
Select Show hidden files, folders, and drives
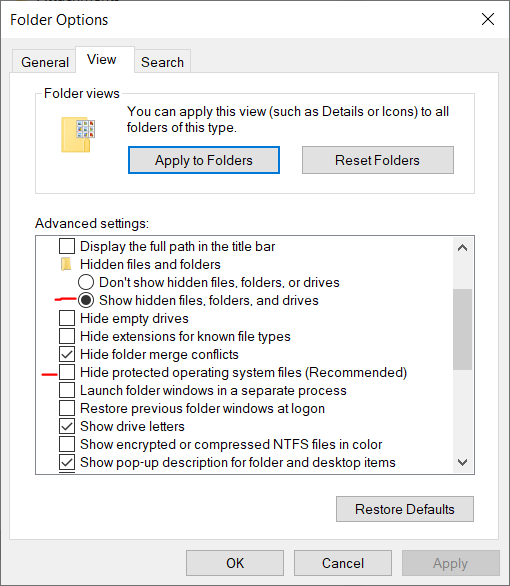click(86, 300)
